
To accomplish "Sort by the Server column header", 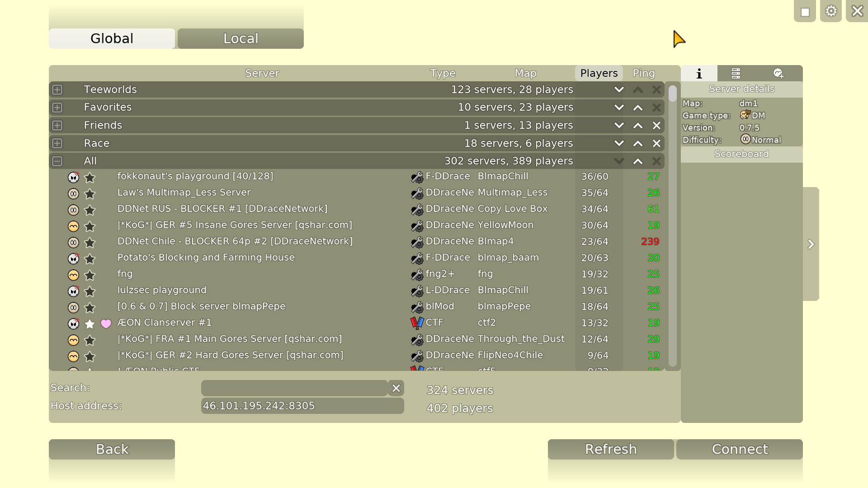I will coord(262,73).
